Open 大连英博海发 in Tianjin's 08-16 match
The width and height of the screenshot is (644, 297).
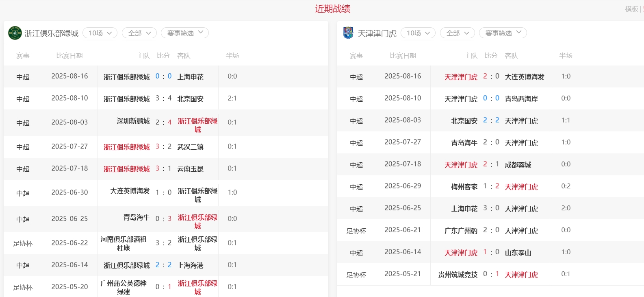(x=524, y=77)
